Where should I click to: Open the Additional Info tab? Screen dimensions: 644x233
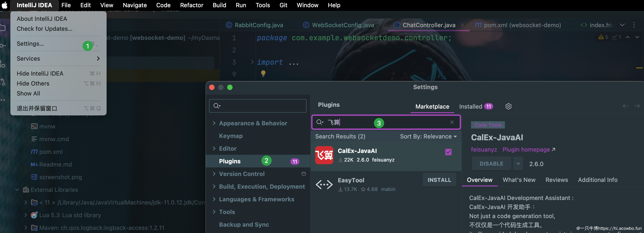(597, 180)
